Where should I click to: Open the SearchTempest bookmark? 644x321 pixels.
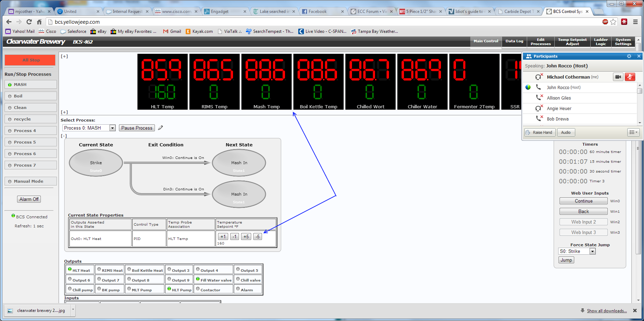pos(270,31)
